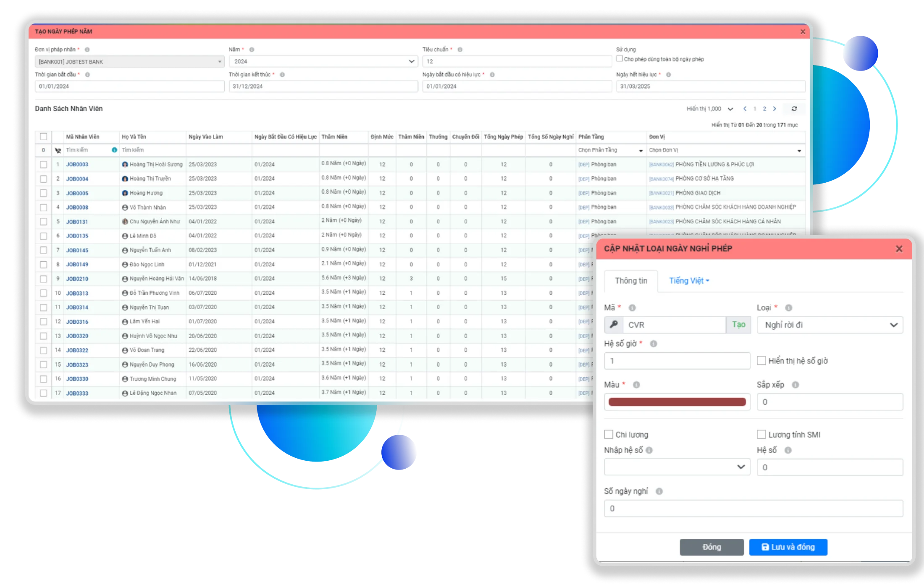Click info icon next to Năm label
The image size is (924, 588).
252,50
